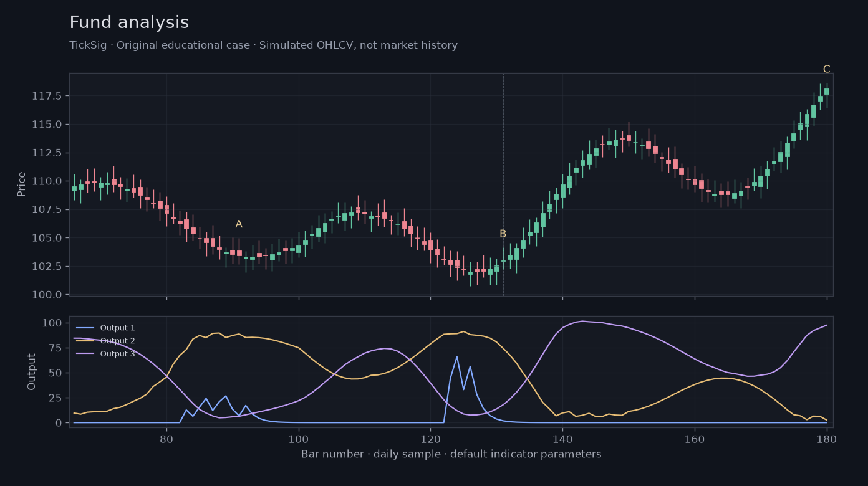Click price axis tick 112.5
The image size is (868, 486).
point(47,153)
